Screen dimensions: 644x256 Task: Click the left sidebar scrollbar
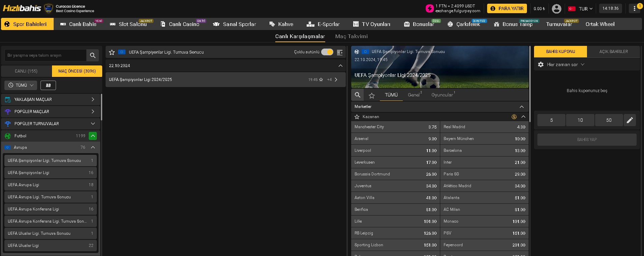pos(101,107)
